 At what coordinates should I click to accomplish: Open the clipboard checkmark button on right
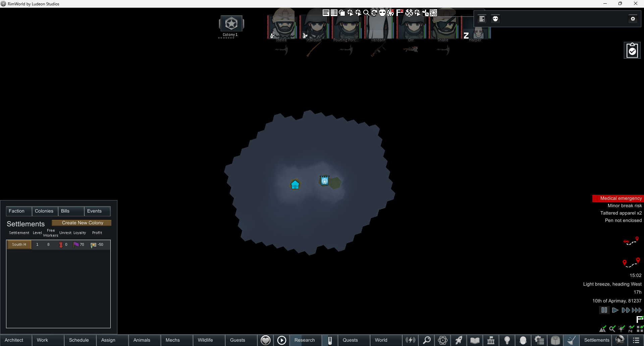(x=632, y=51)
